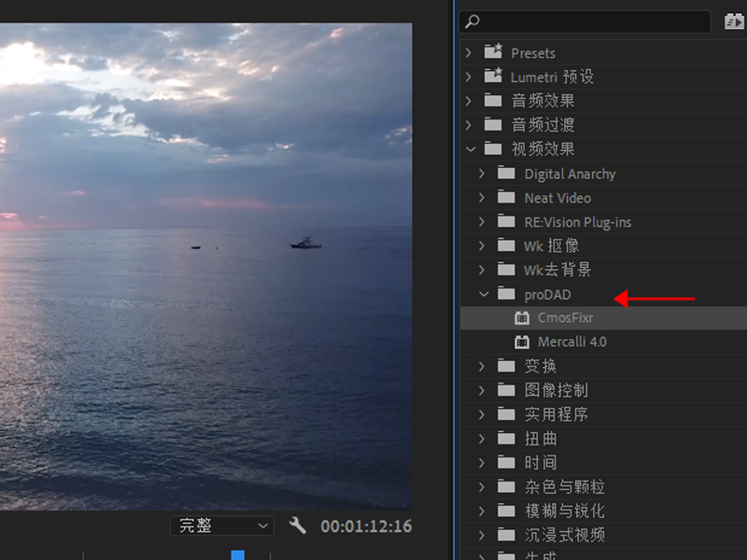Select the Presets label text
747x560 pixels.
[x=533, y=53]
